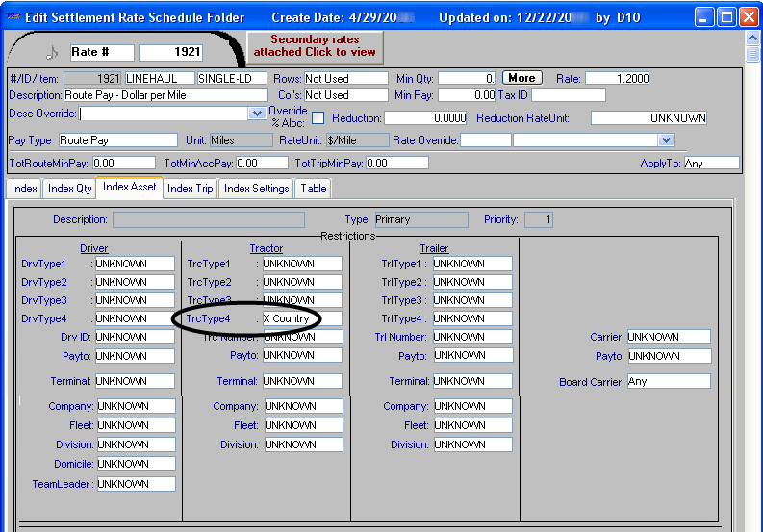Click the Col's Not Used field
This screenshot has height=532, width=763.
point(346,95)
